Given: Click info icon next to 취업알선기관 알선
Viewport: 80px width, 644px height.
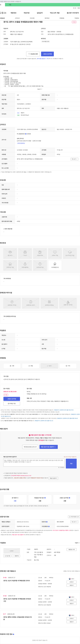Looking at the screenshot, I should (45, 498).
